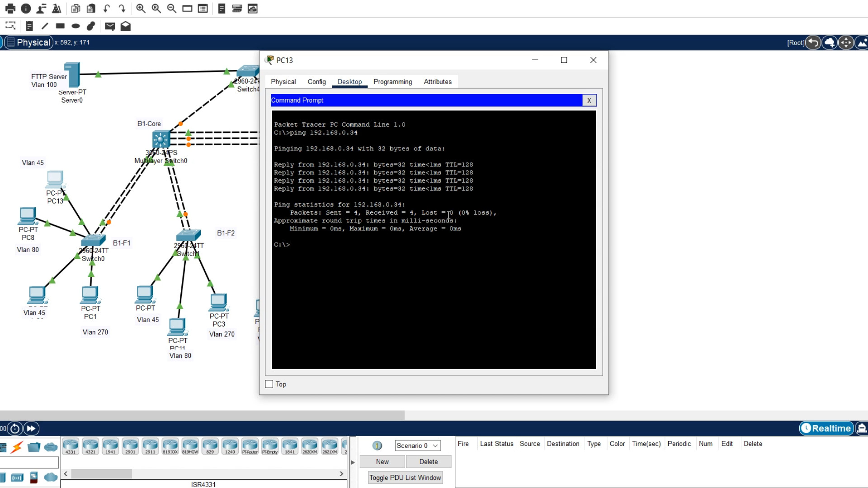Select the Draw Rectangle tool
This screenshot has height=488, width=868.
[x=60, y=26]
